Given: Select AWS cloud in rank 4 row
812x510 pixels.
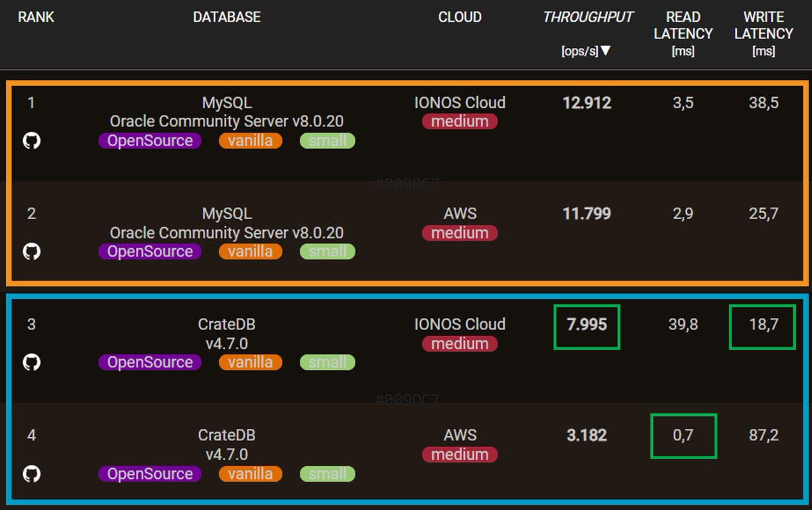Looking at the screenshot, I should [460, 436].
